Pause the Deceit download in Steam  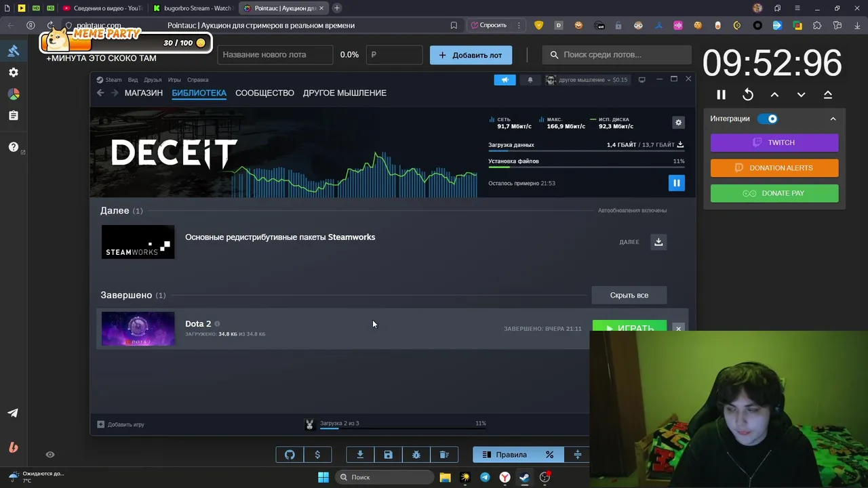676,183
